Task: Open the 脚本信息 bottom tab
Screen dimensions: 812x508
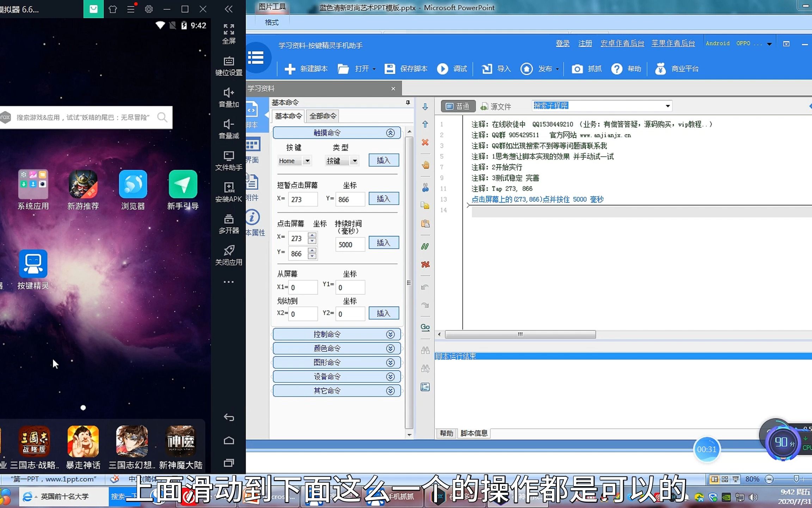Action: (x=474, y=433)
